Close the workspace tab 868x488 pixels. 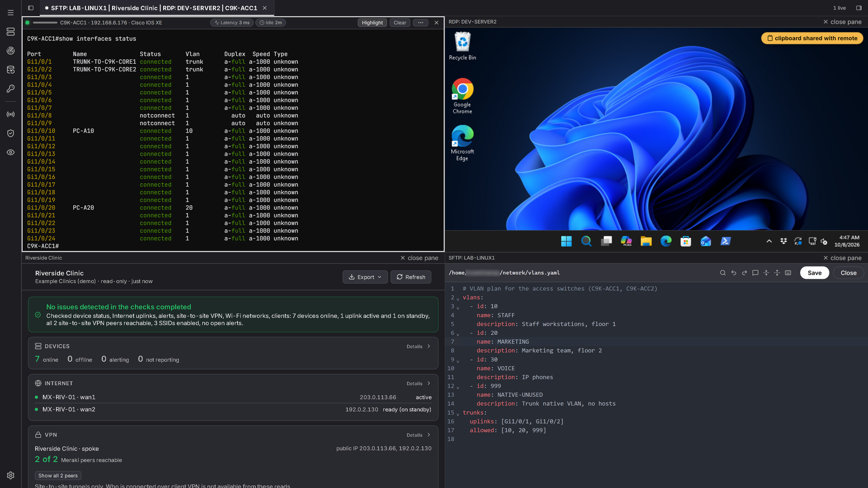coord(265,8)
